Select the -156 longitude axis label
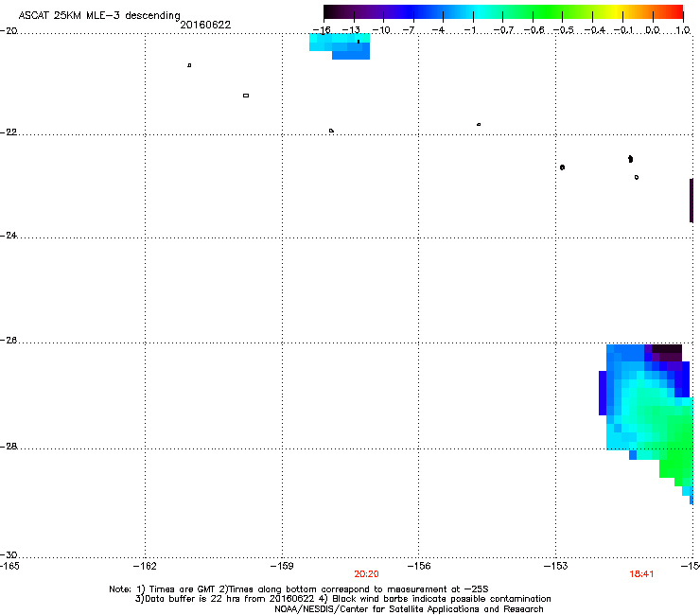Screen dimensions: 700x615 tap(419, 567)
